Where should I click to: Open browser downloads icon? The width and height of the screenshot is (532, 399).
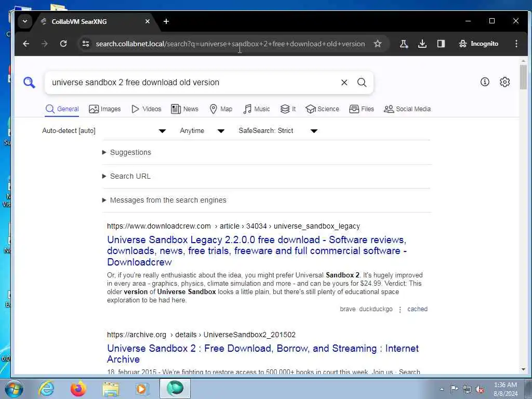click(x=422, y=44)
